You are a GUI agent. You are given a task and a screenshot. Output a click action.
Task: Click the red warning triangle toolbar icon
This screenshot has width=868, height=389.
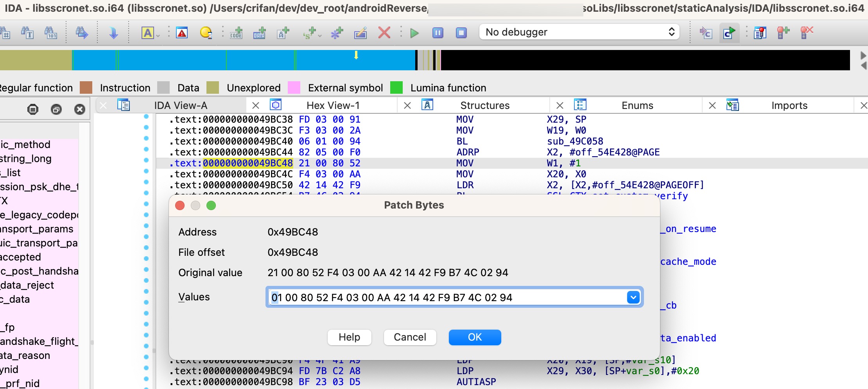182,33
